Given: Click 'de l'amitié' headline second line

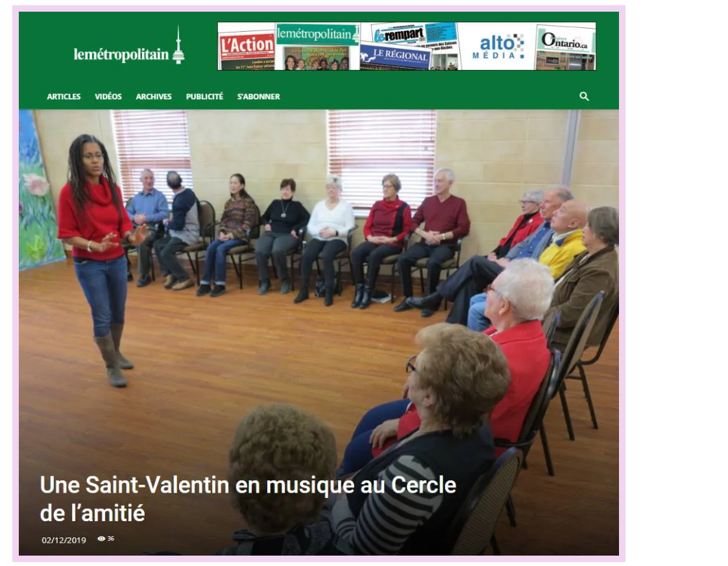Looking at the screenshot, I should tap(92, 513).
